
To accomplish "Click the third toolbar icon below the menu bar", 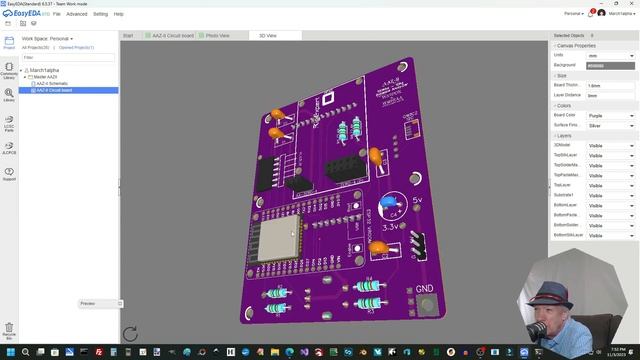I will 34,24.
